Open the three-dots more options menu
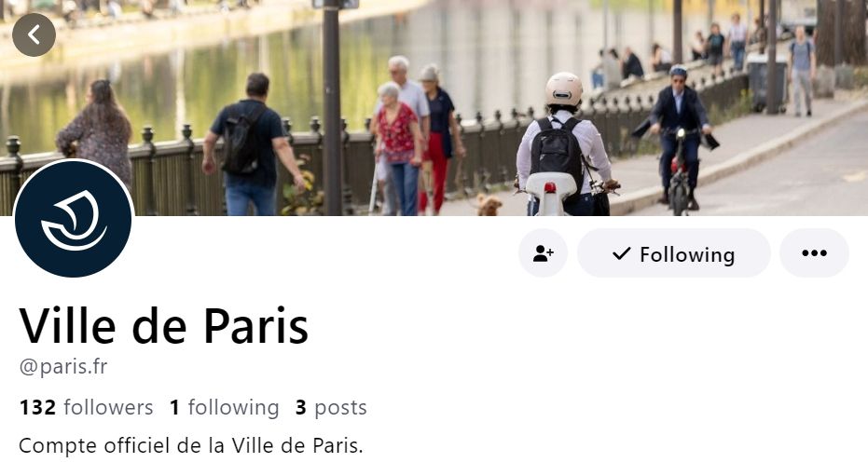Screen dimensions: 868x476 point(814,253)
